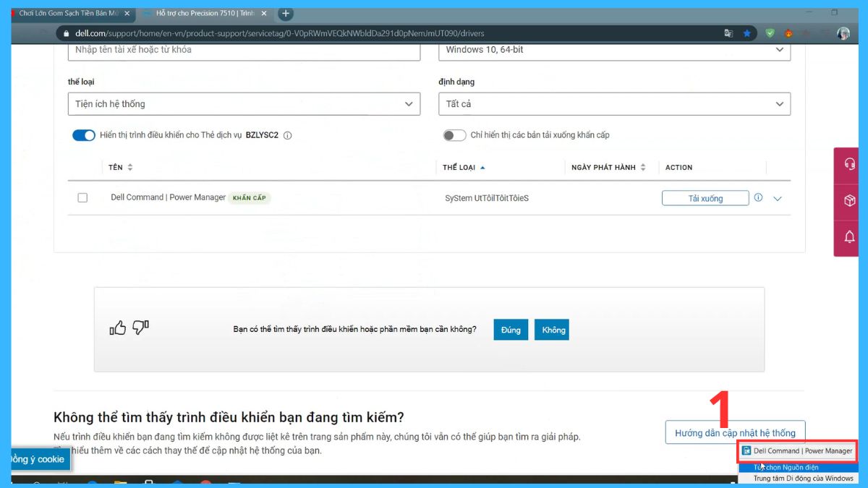Sort by the TÊN column
The image size is (868, 488).
click(121, 167)
